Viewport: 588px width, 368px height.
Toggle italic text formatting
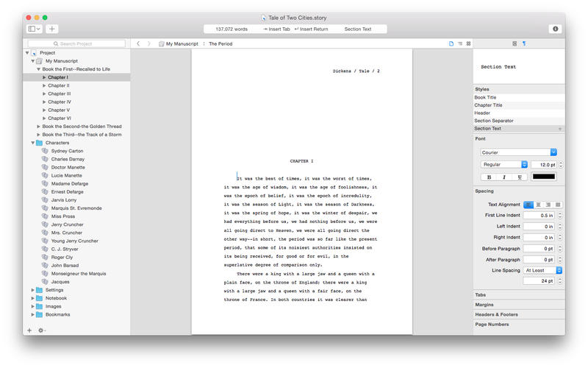pyautogui.click(x=503, y=177)
